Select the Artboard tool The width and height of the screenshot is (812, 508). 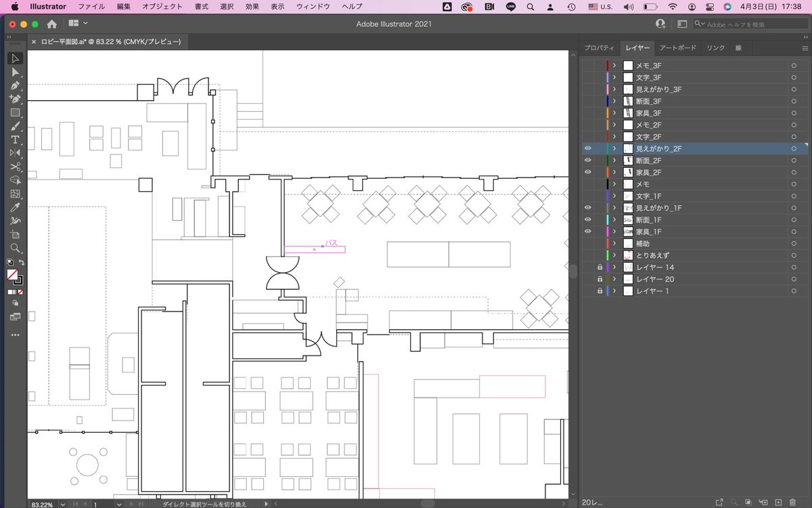pos(15,234)
